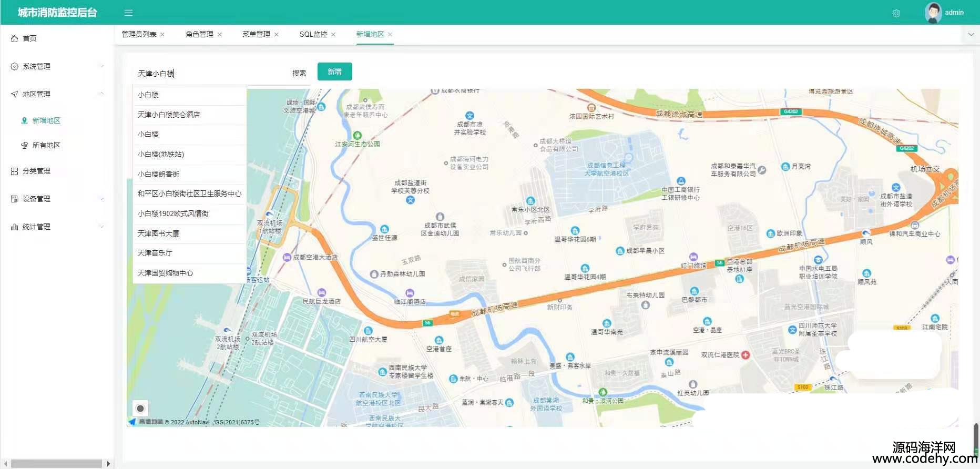Expand the 统计管理 menu chevron
Viewport: 980px width, 469px height.
point(102,227)
